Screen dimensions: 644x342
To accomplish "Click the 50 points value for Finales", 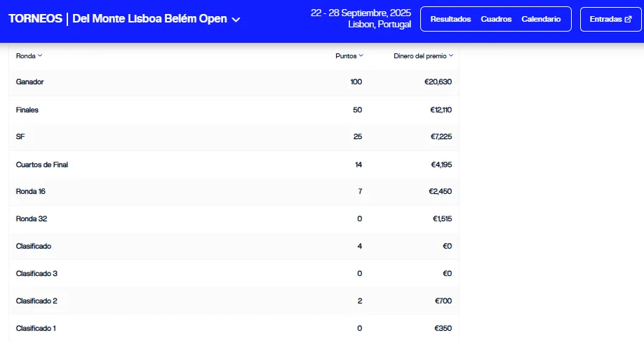I will pos(357,110).
